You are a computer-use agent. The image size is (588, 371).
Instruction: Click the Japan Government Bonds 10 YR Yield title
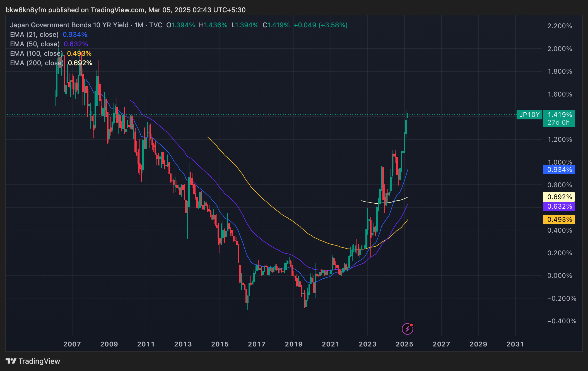(x=69, y=25)
